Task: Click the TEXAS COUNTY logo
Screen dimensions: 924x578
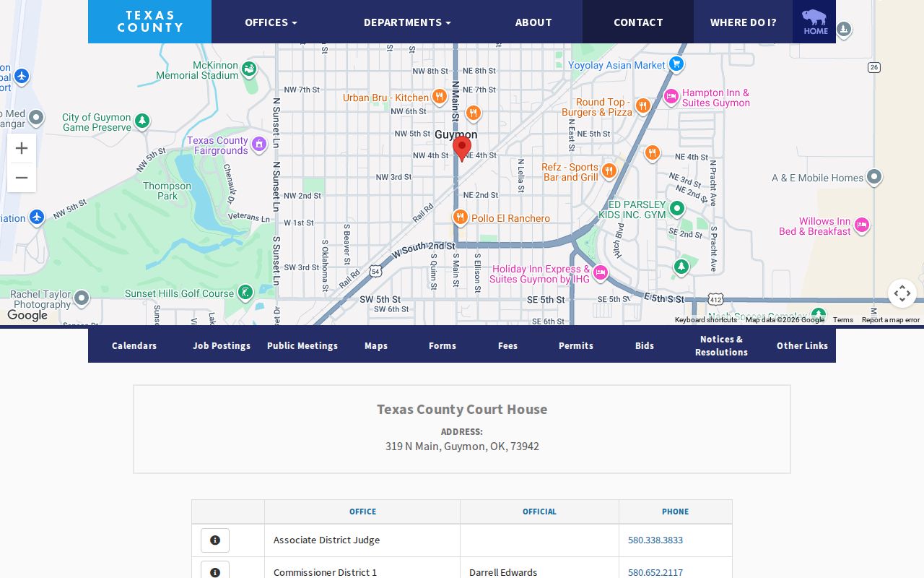Action: coord(149,22)
